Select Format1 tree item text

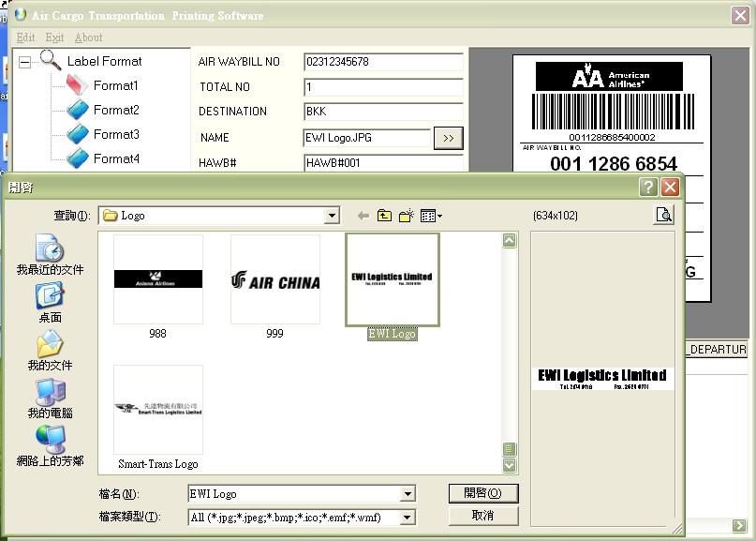click(x=116, y=85)
